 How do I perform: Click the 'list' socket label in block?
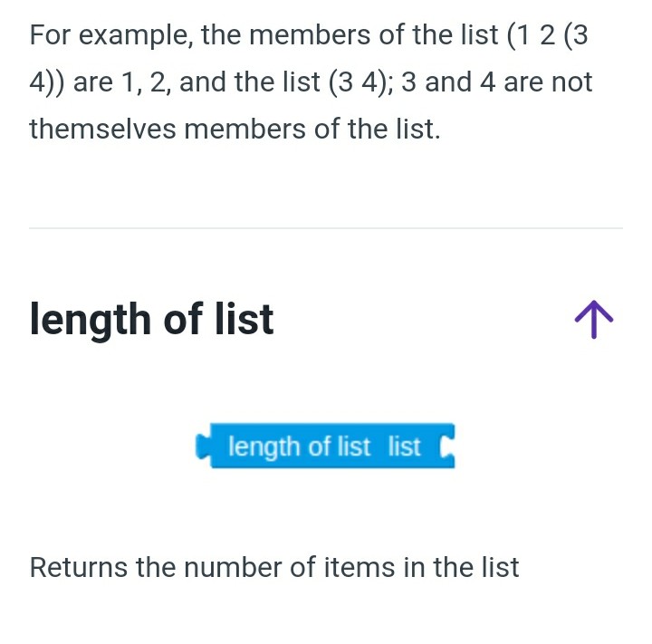click(404, 447)
